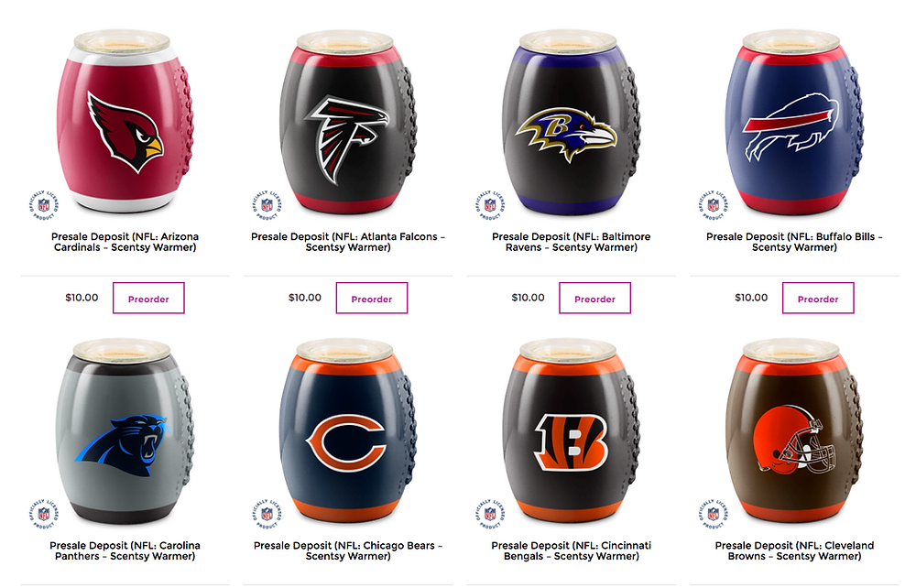This screenshot has width=916, height=588.
Task: Select the Cleveland Browns Presale Deposit title
Action: click(794, 550)
